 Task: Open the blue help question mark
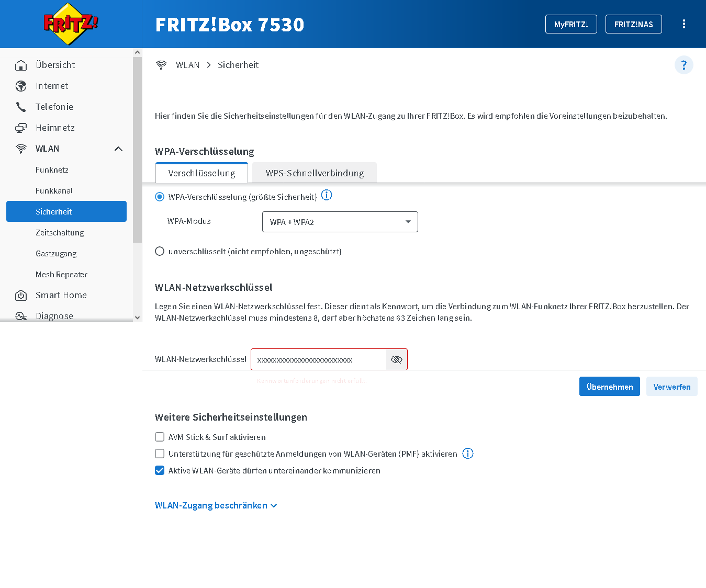click(683, 65)
